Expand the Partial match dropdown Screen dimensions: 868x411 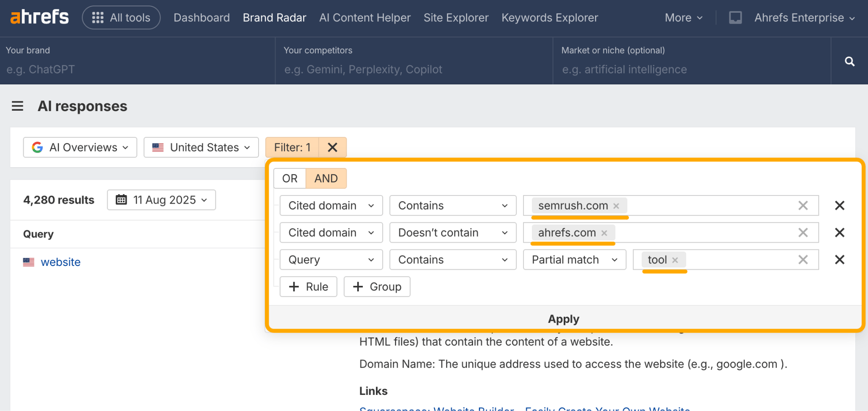(574, 260)
